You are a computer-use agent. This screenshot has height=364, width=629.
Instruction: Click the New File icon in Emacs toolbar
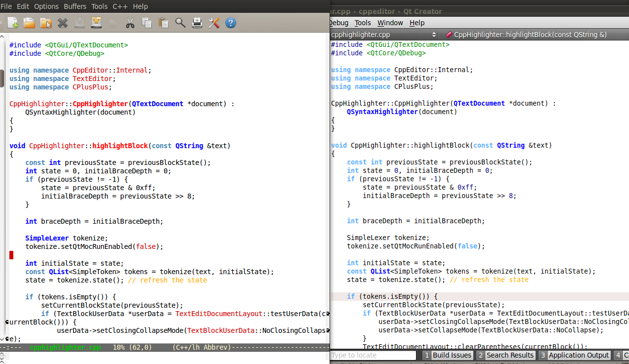point(13,23)
